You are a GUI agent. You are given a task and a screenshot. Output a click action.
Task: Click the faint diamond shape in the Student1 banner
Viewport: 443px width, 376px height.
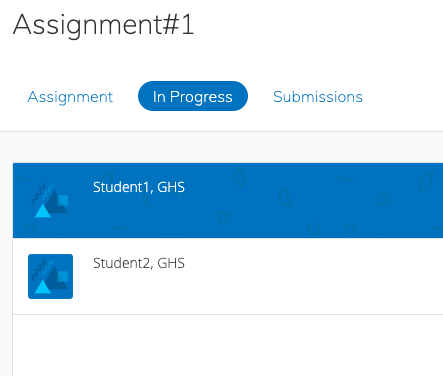pyautogui.click(x=240, y=177)
